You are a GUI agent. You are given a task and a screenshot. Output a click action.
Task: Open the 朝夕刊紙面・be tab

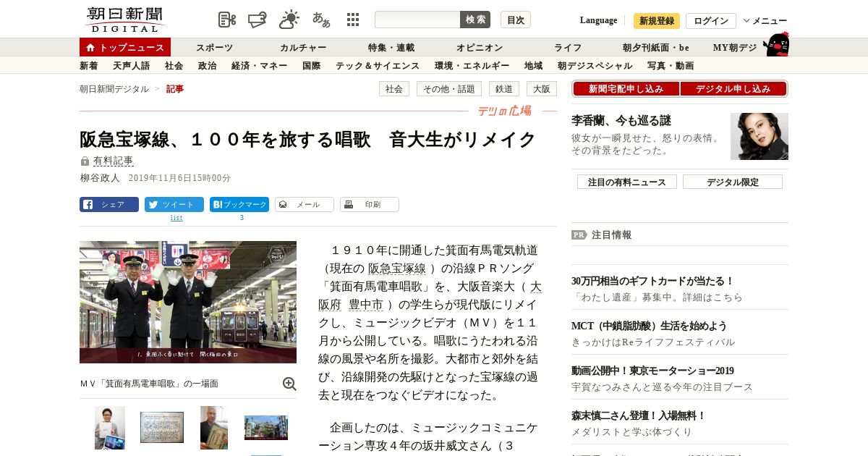656,48
